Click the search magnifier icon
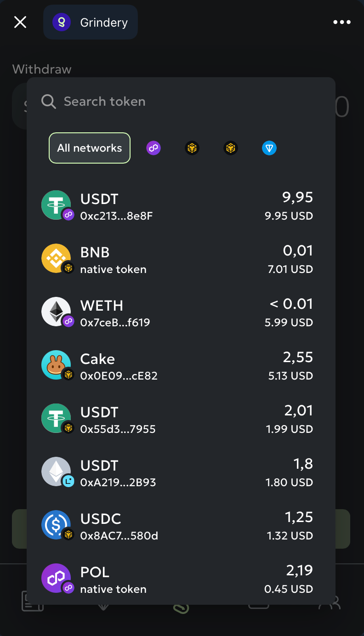The width and height of the screenshot is (364, 636). [x=49, y=101]
